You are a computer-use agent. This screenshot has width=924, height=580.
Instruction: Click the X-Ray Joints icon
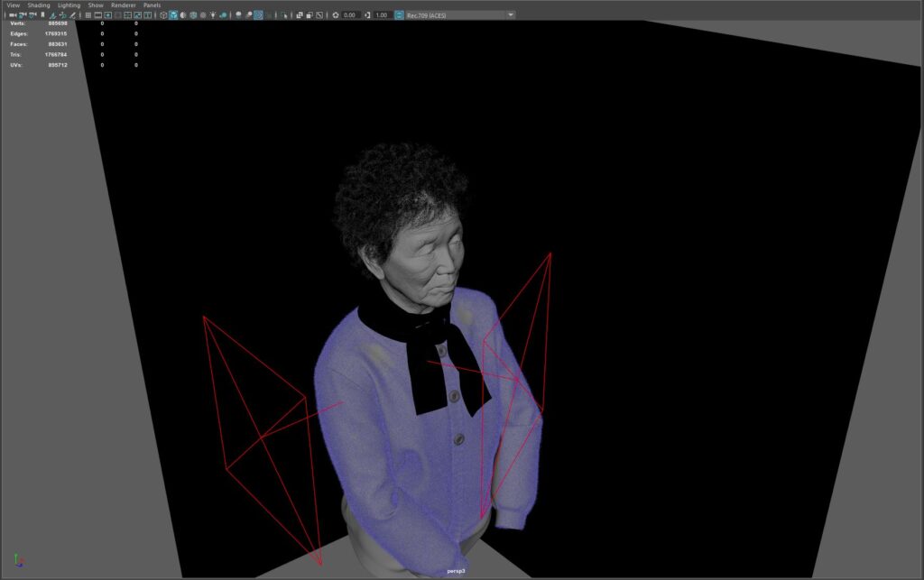coord(319,14)
